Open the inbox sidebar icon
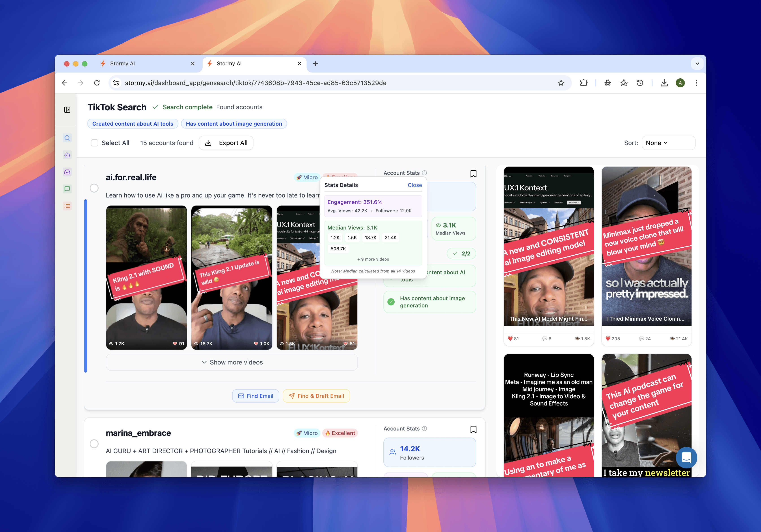This screenshot has height=532, width=761. [67, 172]
